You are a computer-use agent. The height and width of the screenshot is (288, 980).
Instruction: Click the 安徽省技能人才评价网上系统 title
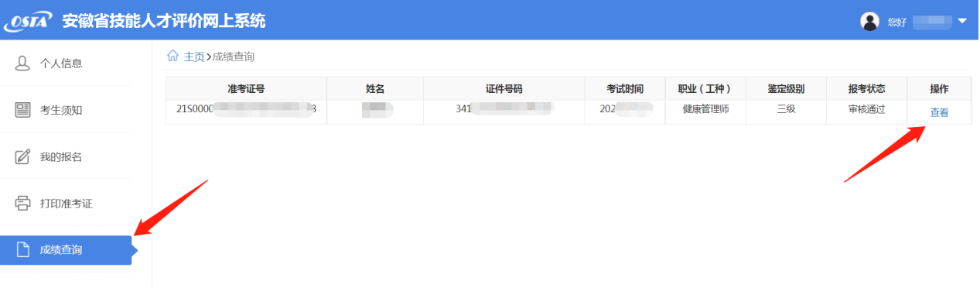pos(164,21)
